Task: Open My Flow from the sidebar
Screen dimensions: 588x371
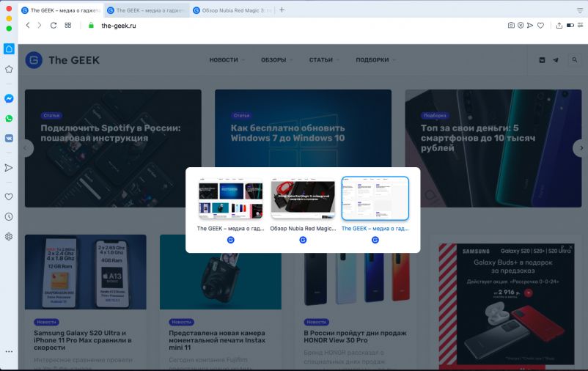Action: point(9,168)
